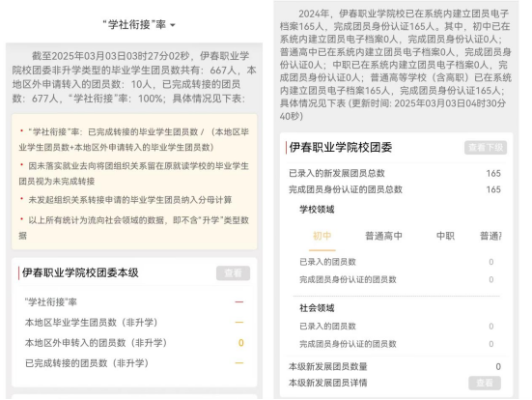532x400 pixels.
Task: Click the 学校领域 section label
Action: [317, 209]
